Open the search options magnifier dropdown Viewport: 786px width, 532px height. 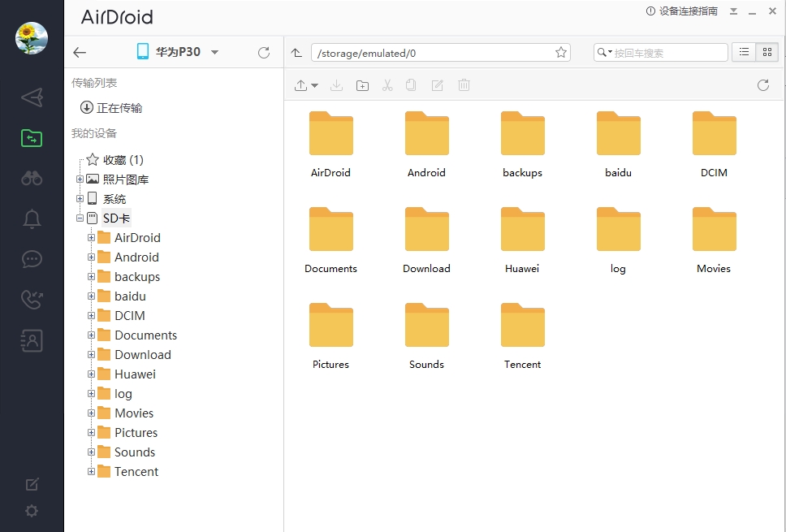[x=605, y=52]
